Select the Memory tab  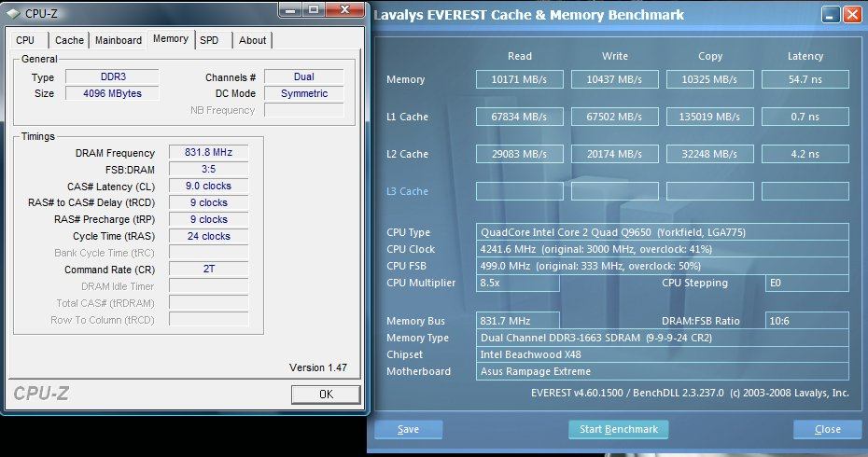(x=171, y=39)
